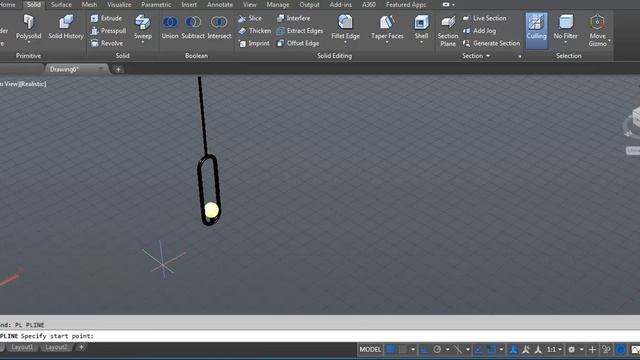640x360 pixels.
Task: Select the Polysolid tool
Action: pos(29,28)
